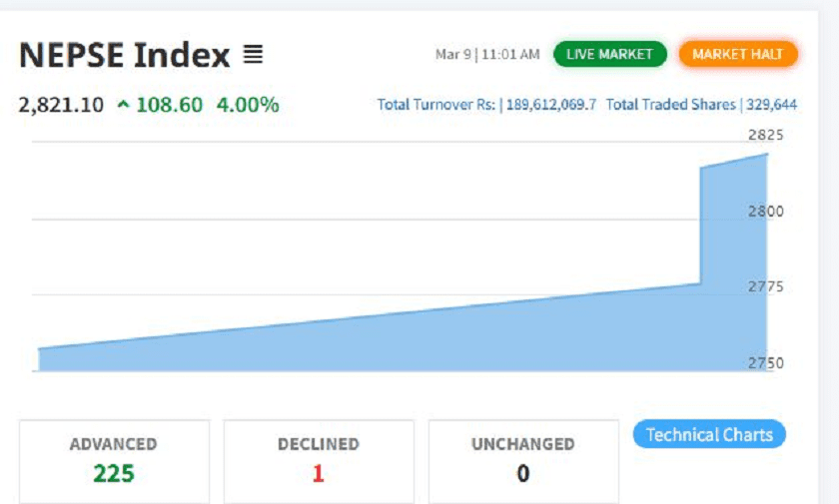Select the DECLINED 1 box
The image size is (839, 504).
pyautogui.click(x=319, y=461)
